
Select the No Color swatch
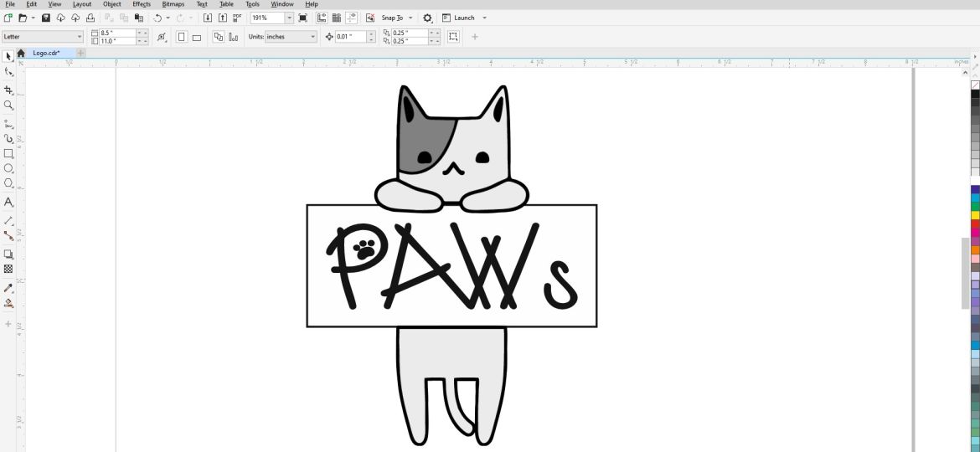975,85
